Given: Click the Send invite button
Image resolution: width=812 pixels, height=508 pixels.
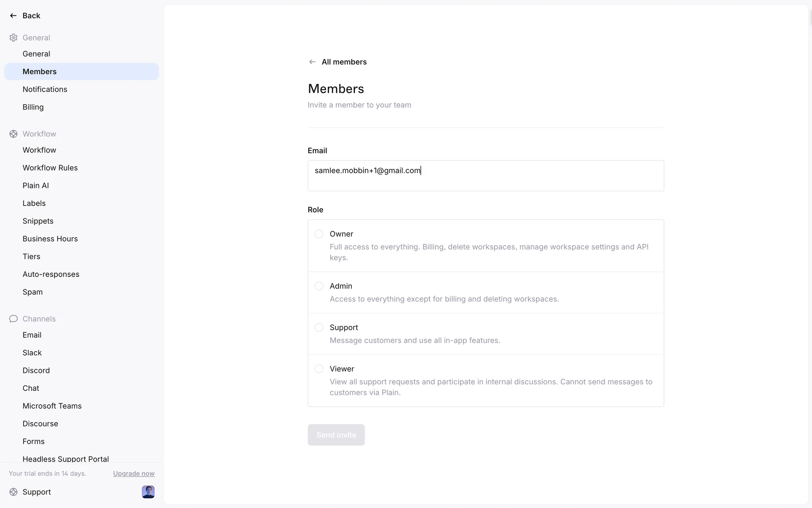Looking at the screenshot, I should 336,435.
